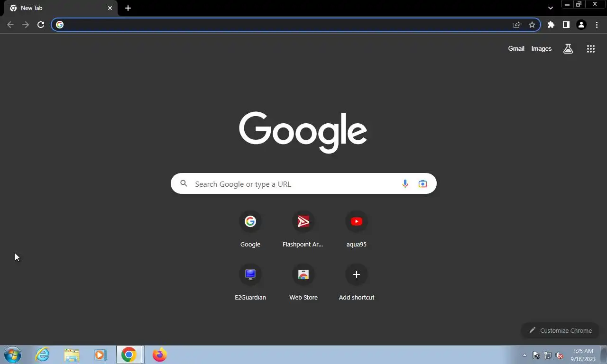Share this page via the share icon
The height and width of the screenshot is (364, 607).
pyautogui.click(x=517, y=25)
